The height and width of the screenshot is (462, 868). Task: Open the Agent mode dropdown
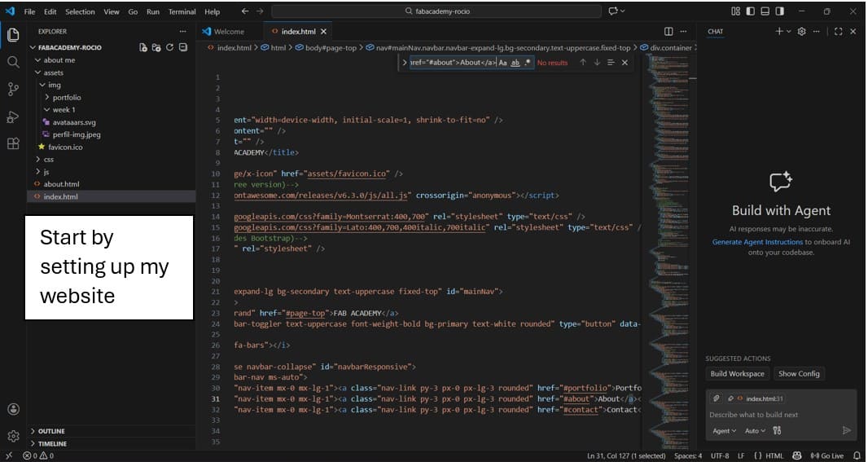724,430
